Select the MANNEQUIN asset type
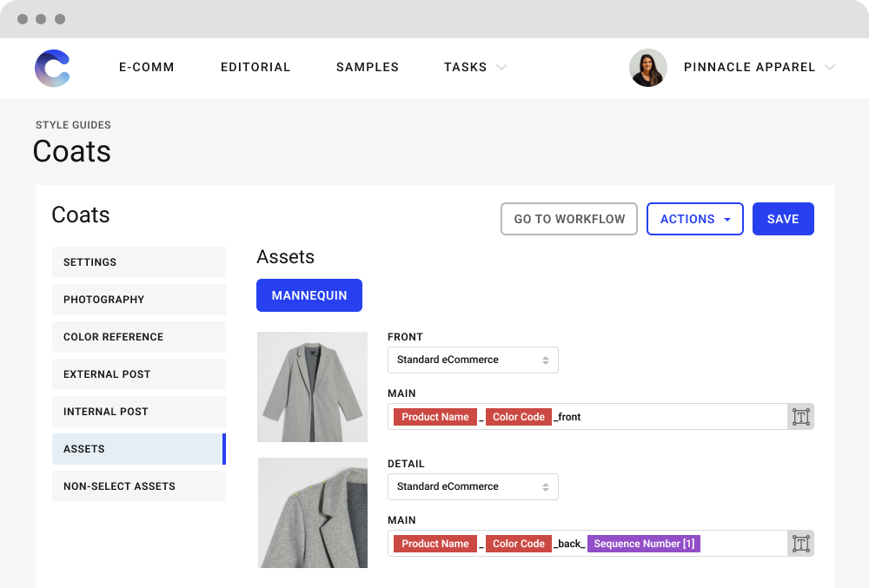Viewport: 869px width, 588px height. pyautogui.click(x=308, y=295)
